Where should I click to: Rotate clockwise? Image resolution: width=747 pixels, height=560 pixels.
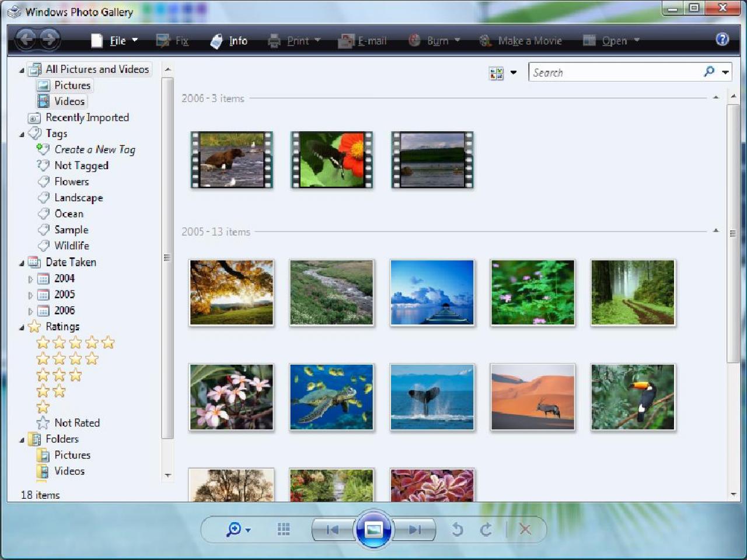pos(486,529)
